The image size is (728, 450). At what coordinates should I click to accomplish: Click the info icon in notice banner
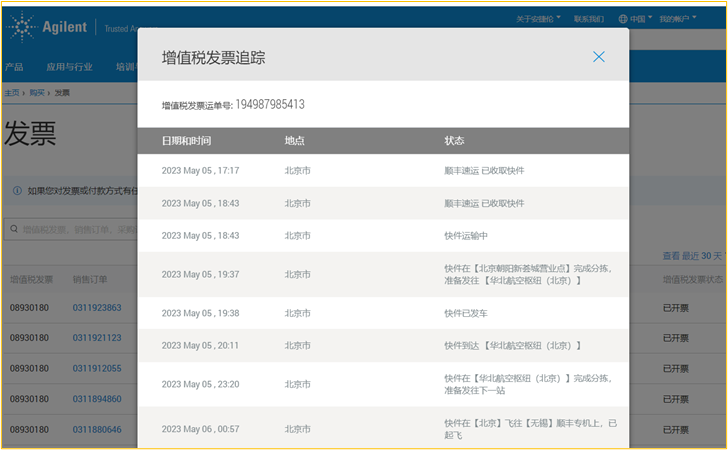point(17,190)
